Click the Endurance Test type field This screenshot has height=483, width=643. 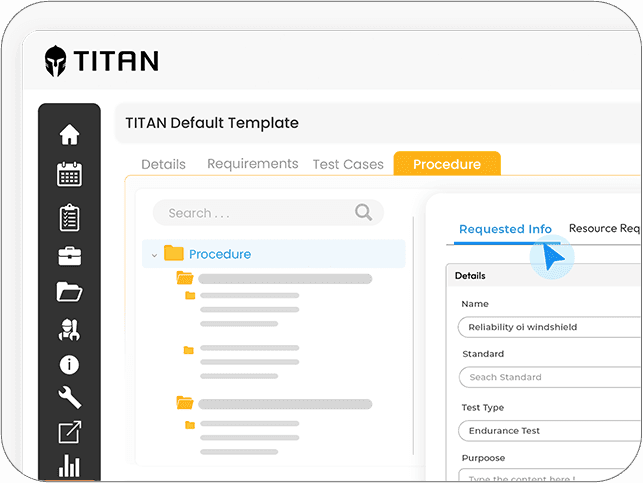(550, 431)
